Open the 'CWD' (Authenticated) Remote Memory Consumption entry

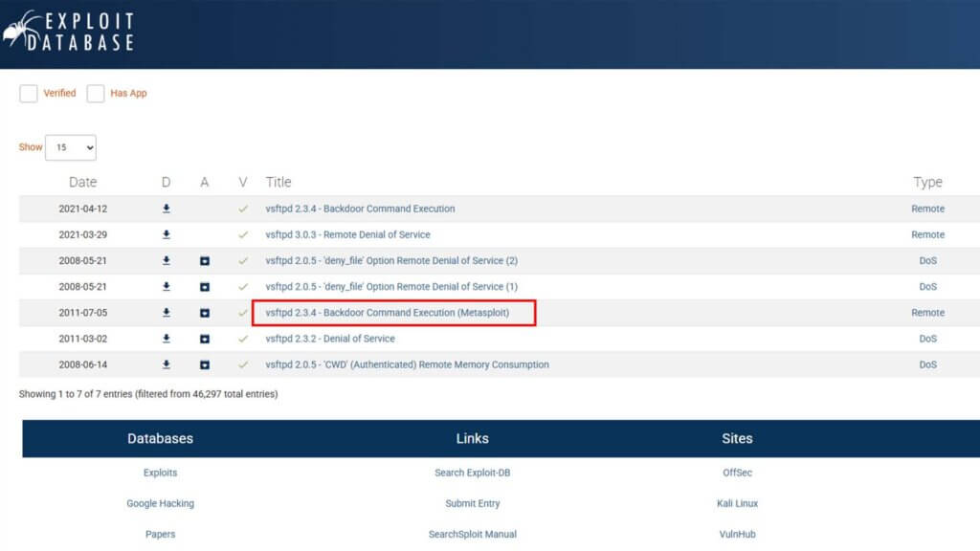[x=407, y=364]
